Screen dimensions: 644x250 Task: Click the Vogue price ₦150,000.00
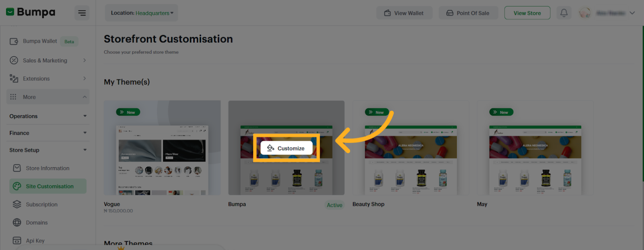(118, 211)
